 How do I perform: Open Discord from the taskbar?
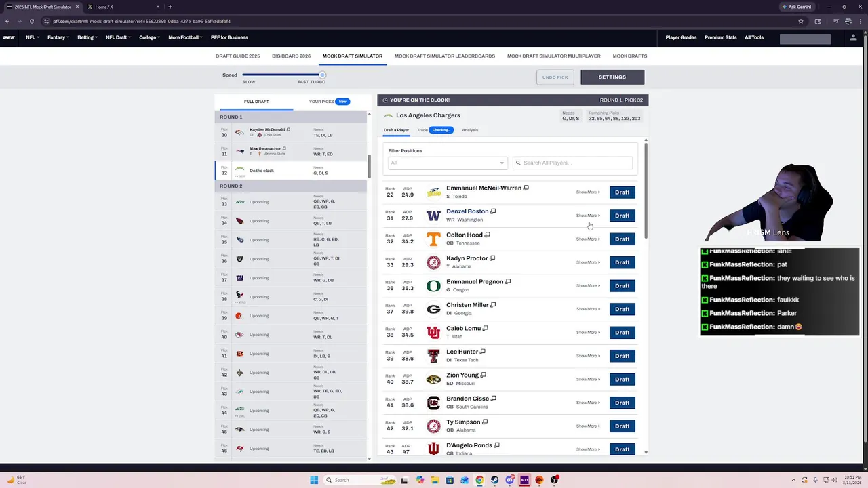pyautogui.click(x=509, y=480)
